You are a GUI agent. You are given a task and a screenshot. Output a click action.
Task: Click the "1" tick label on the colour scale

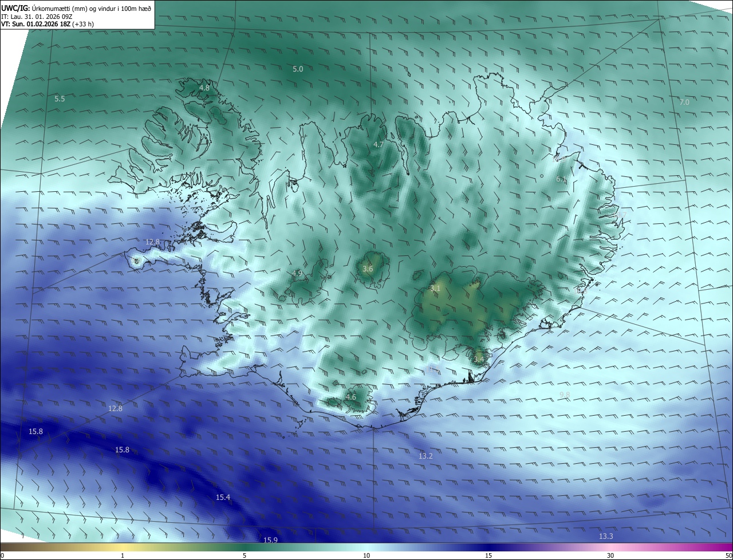(123, 555)
